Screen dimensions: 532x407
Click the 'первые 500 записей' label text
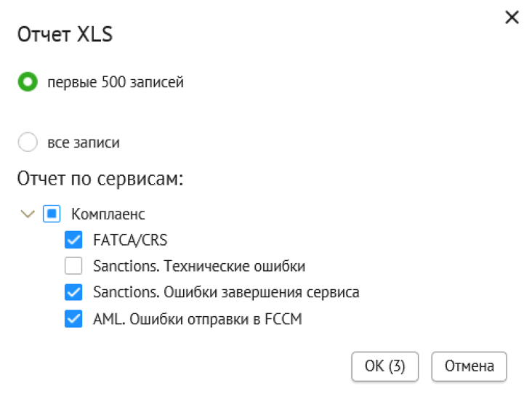(x=116, y=82)
